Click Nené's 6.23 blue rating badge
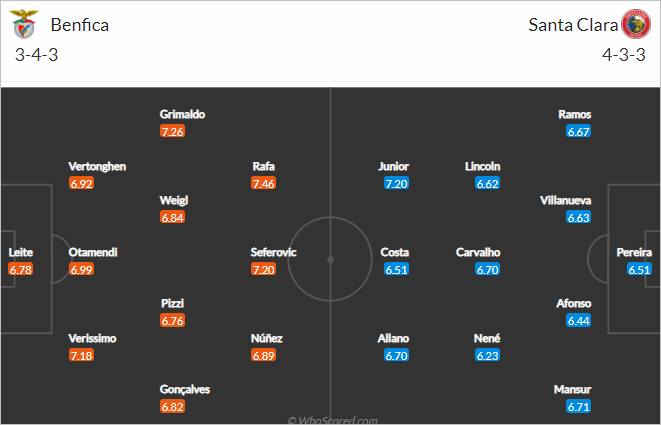The width and height of the screenshot is (661, 425). [487, 355]
